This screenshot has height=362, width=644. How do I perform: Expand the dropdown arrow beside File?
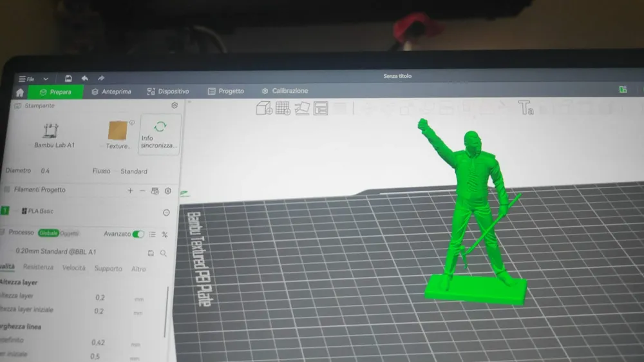pos(46,79)
